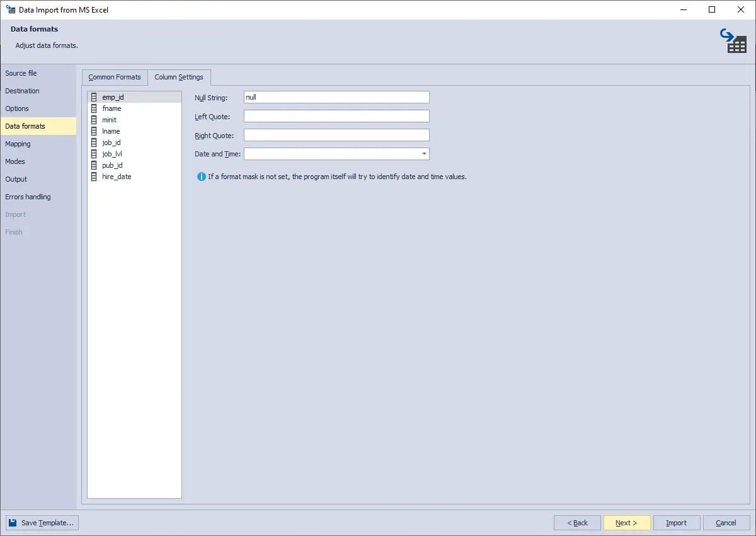Click the fname column icon

click(x=94, y=108)
